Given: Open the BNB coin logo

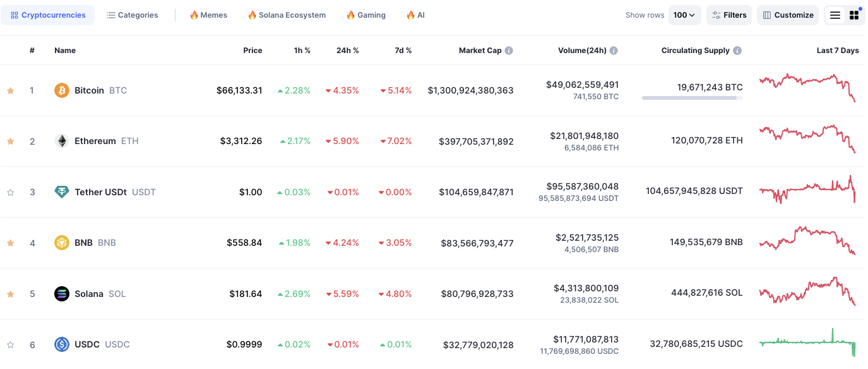Looking at the screenshot, I should click(x=61, y=243).
